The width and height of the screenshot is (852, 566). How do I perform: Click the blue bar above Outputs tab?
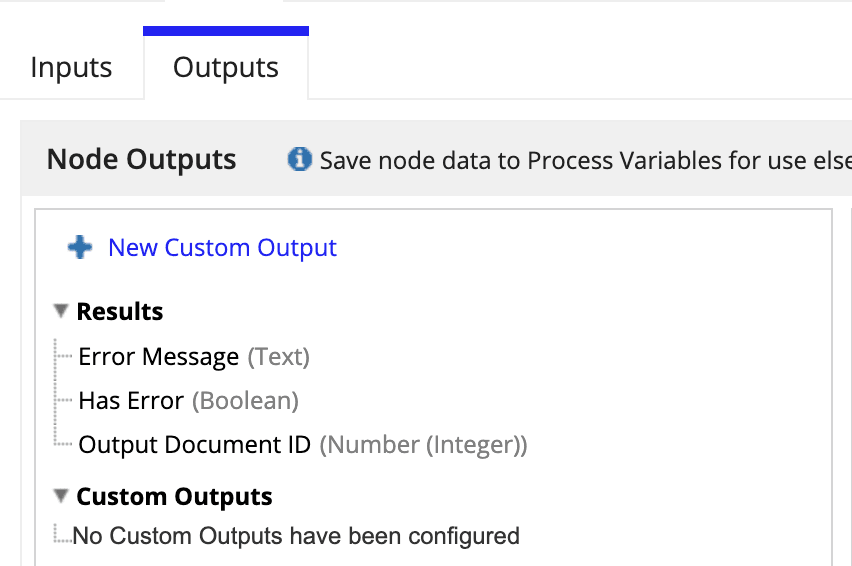(x=226, y=31)
